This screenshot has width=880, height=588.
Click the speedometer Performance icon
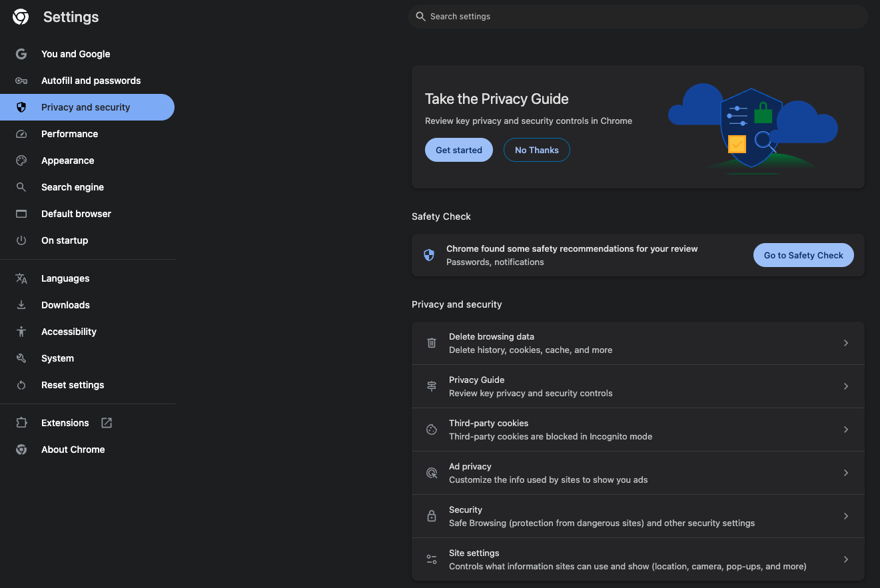click(21, 134)
